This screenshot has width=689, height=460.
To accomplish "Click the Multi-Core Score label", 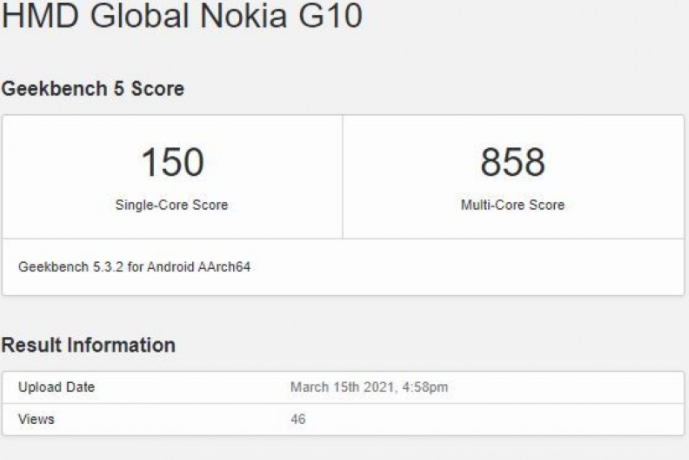I will pos(514,205).
